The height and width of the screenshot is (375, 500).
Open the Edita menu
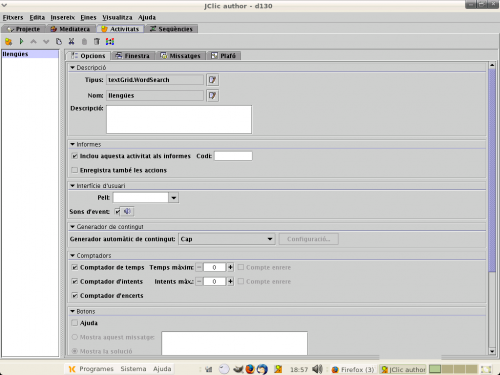[x=37, y=17]
